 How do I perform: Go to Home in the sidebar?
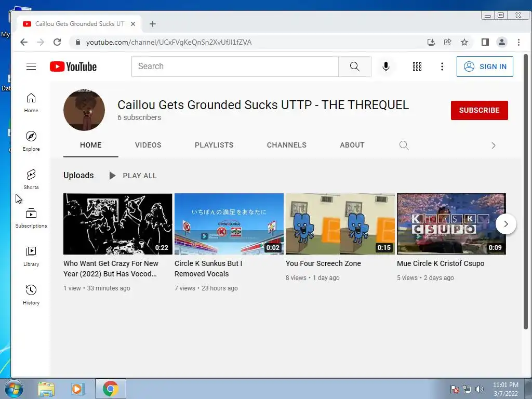click(31, 103)
